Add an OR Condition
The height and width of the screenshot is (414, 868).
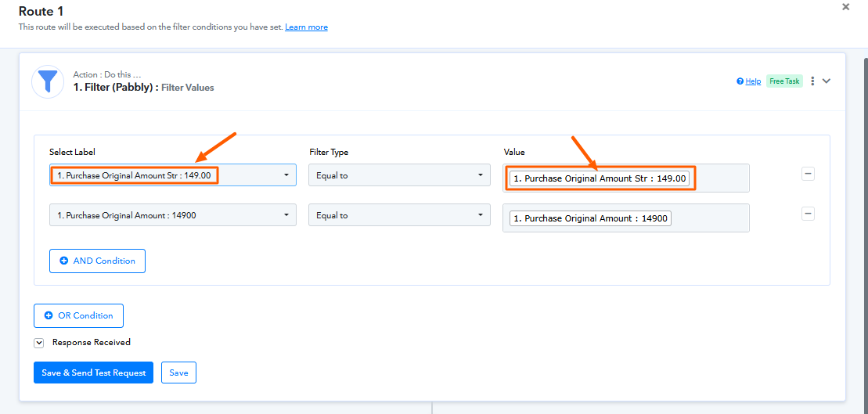[x=78, y=315]
